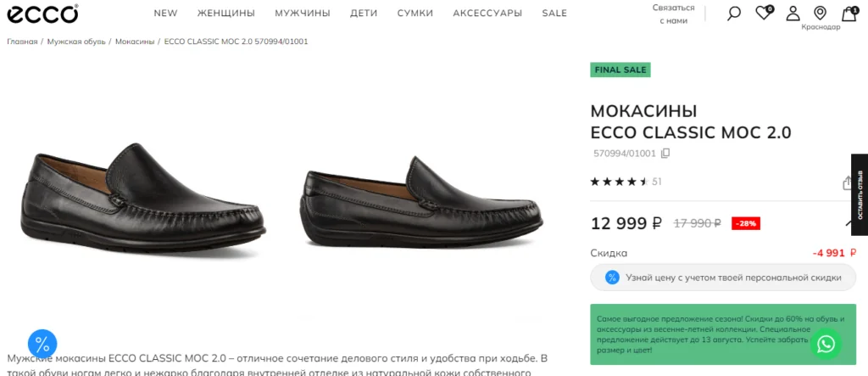Open the ЖЕНЩИНЫ menu
The height and width of the screenshot is (376, 868).
click(x=226, y=14)
